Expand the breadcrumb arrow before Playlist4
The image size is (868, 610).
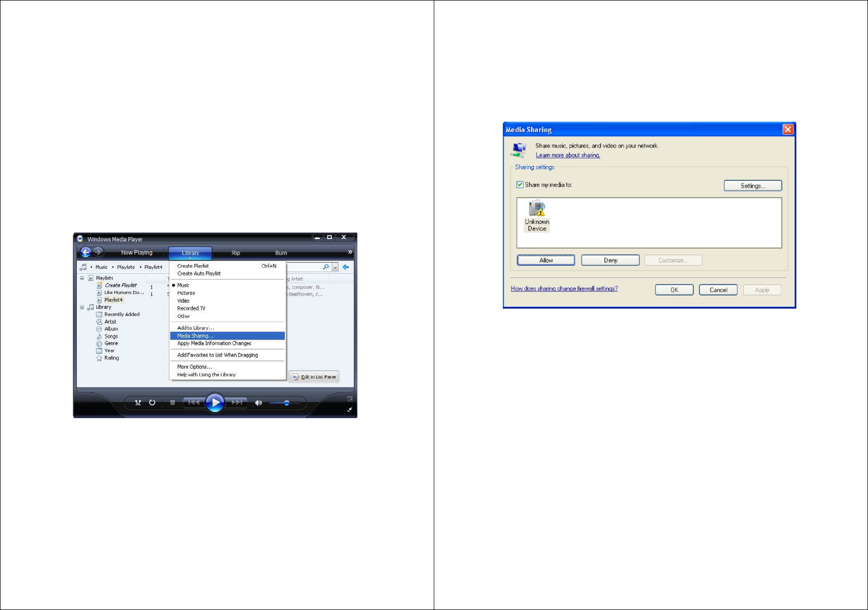point(141,267)
